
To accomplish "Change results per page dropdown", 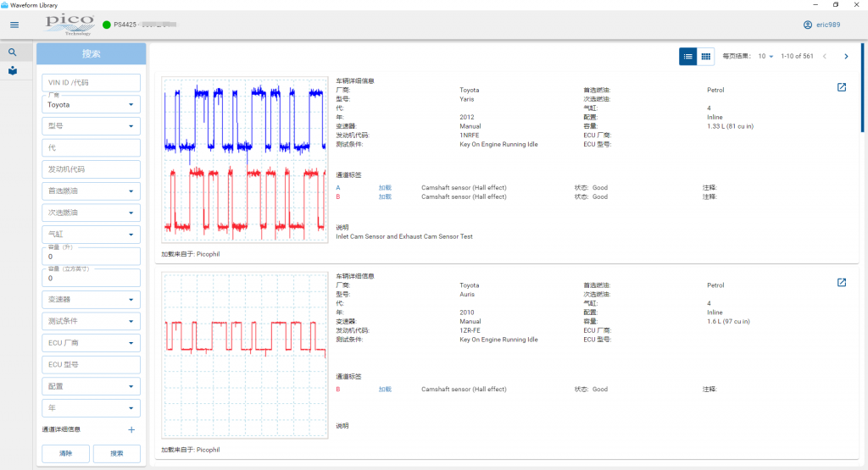I will [x=765, y=56].
